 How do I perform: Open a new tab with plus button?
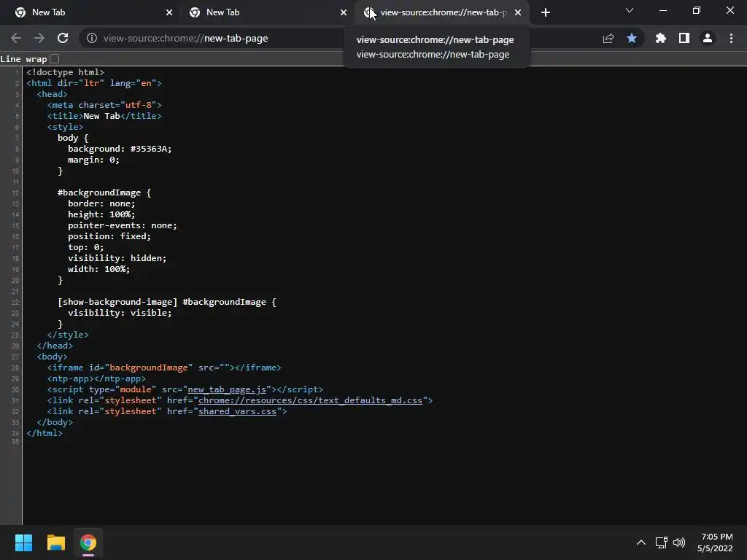tap(546, 12)
